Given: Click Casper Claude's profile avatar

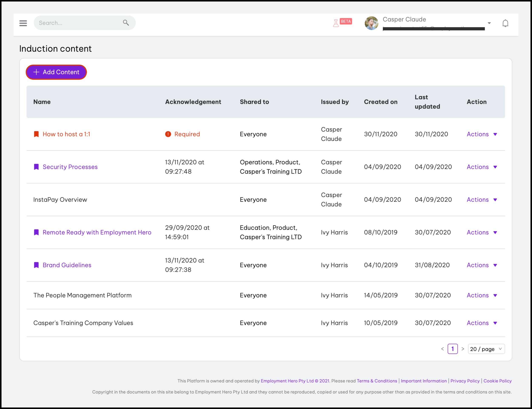Looking at the screenshot, I should click(x=371, y=23).
